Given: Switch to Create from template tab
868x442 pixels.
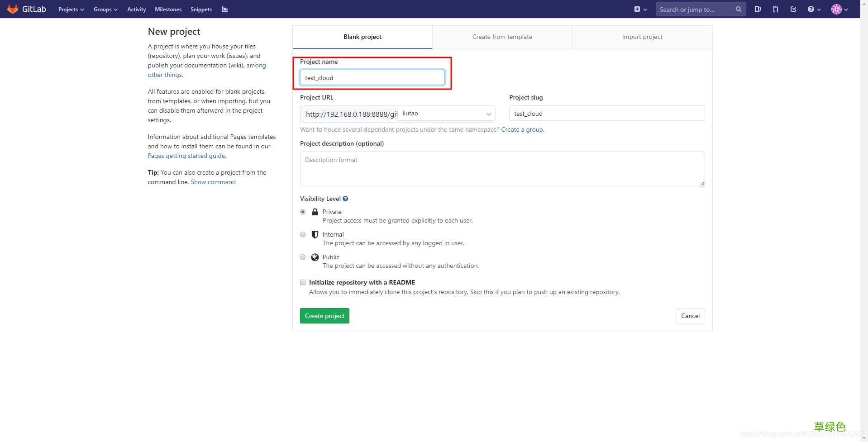Looking at the screenshot, I should 502,37.
